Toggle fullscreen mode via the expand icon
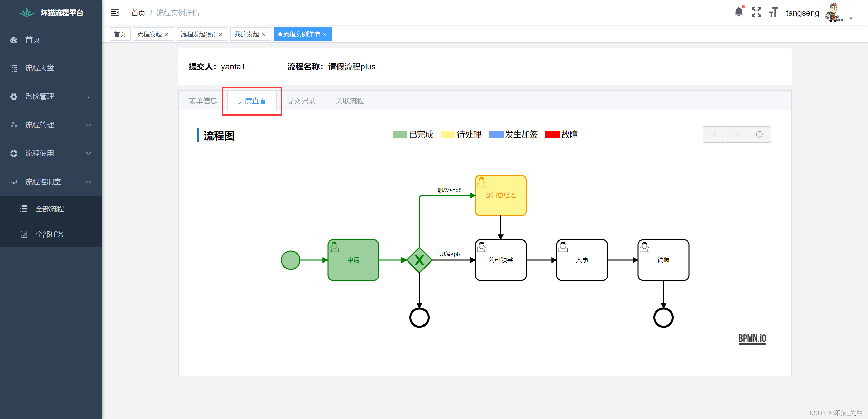This screenshot has width=868, height=419. [756, 12]
